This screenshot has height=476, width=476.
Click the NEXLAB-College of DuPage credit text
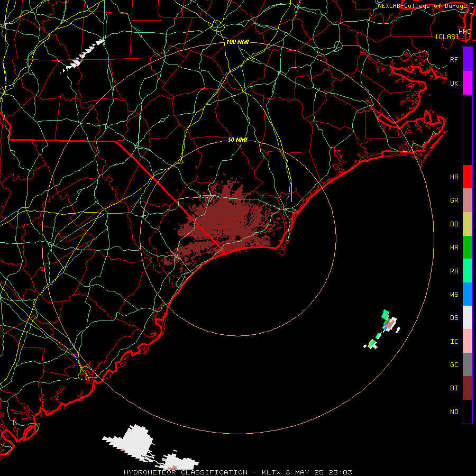pos(423,6)
